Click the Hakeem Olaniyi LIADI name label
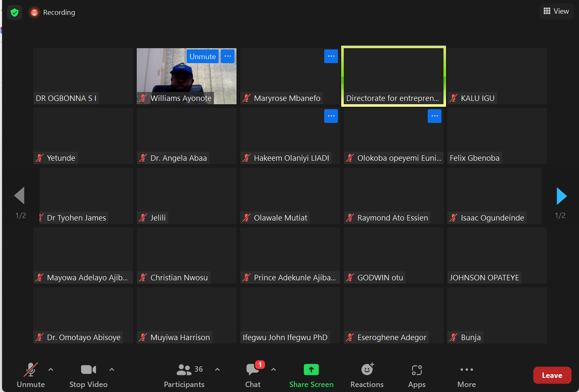579x392 pixels. click(x=291, y=158)
